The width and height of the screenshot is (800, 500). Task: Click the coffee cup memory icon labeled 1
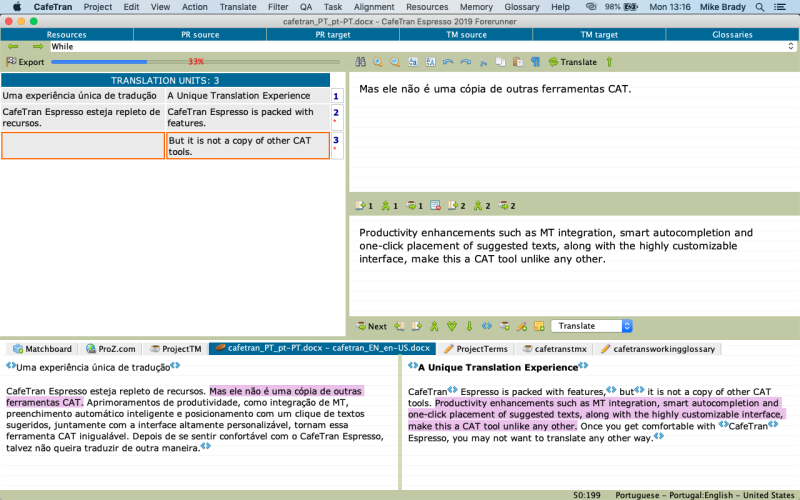point(414,206)
